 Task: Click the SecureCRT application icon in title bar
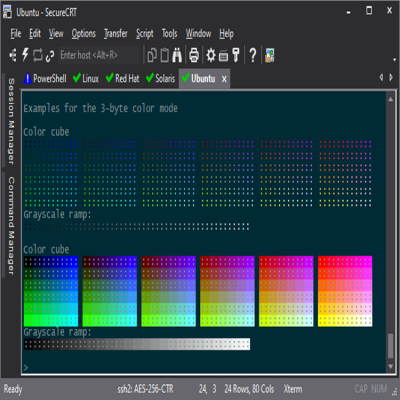click(7, 12)
